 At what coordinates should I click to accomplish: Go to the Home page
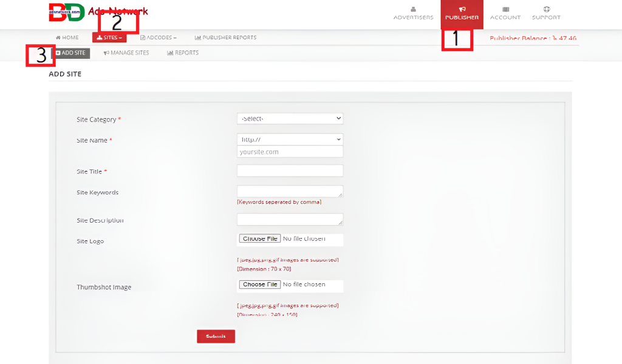coord(67,38)
